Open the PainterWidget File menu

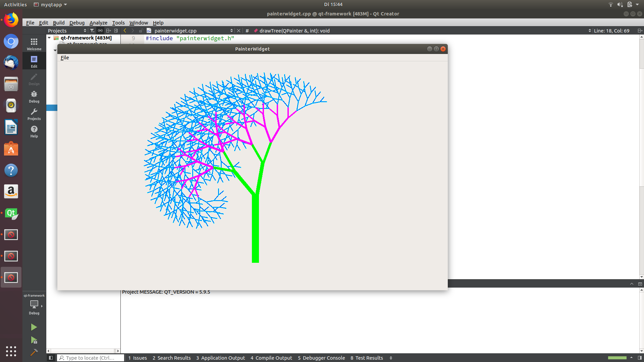[x=65, y=58]
